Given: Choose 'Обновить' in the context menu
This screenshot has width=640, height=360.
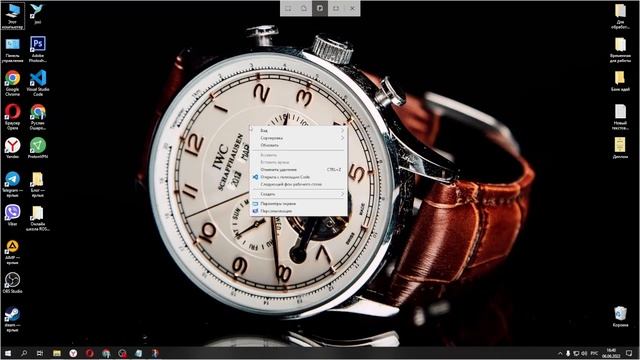Looking at the screenshot, I should tap(298, 145).
